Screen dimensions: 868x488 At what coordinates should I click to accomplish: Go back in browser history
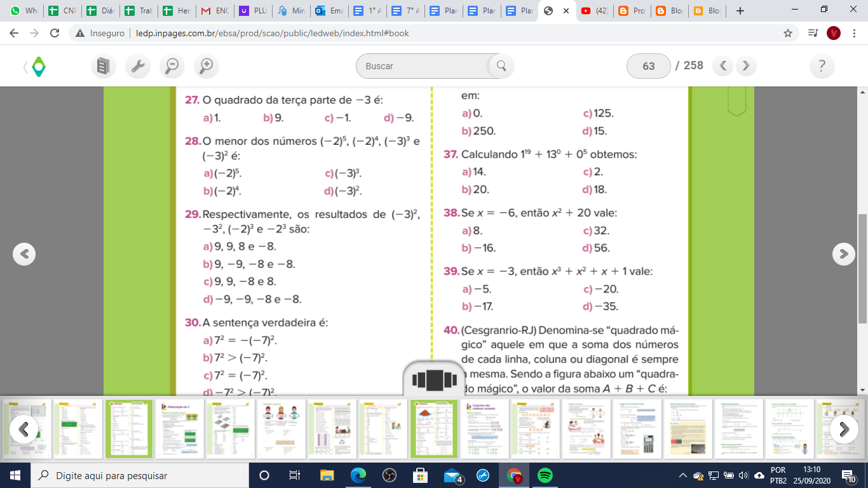15,33
